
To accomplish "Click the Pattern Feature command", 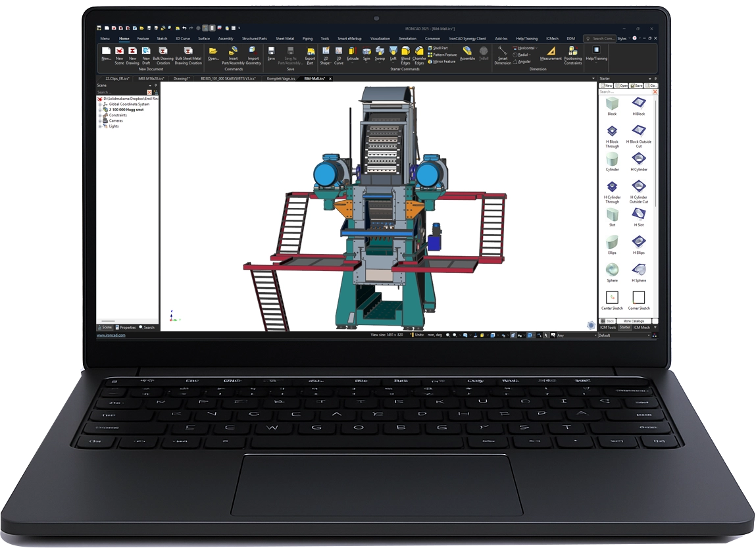I will point(442,55).
